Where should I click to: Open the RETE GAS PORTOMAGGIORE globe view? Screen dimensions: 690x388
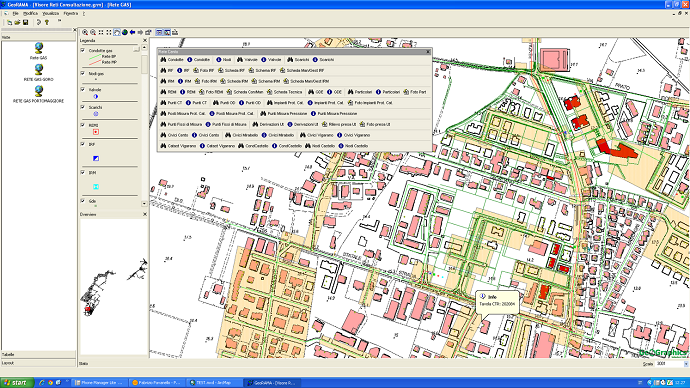click(x=39, y=91)
